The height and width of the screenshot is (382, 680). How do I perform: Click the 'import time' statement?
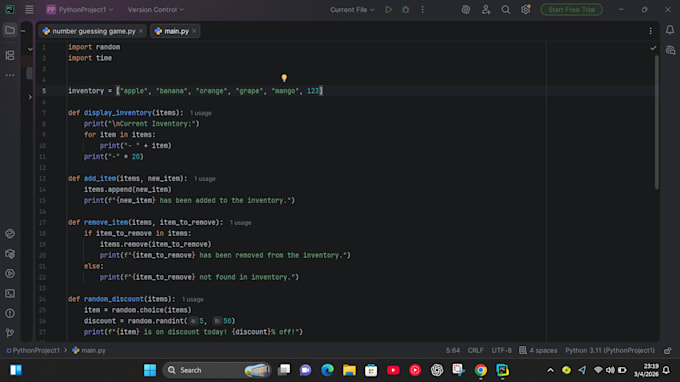[90, 58]
